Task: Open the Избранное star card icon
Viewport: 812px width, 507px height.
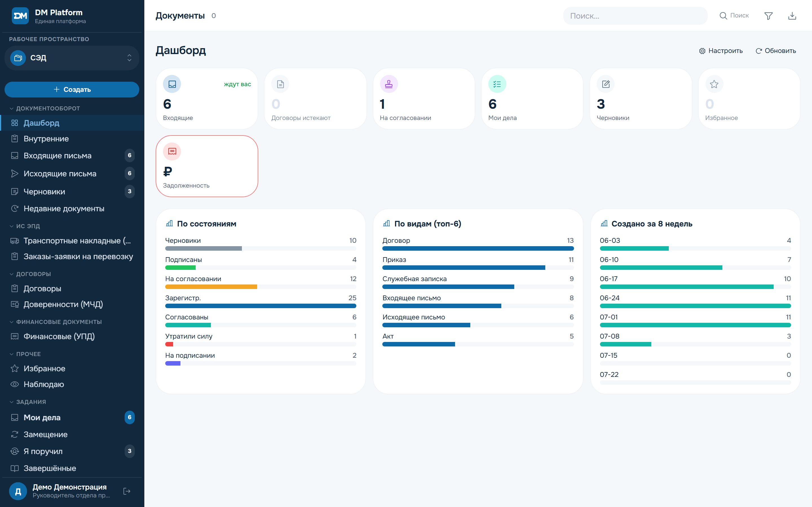Action: tap(714, 84)
